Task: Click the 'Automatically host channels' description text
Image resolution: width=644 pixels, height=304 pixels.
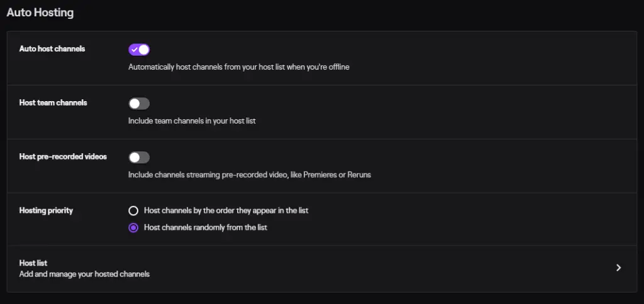Action: (238, 67)
